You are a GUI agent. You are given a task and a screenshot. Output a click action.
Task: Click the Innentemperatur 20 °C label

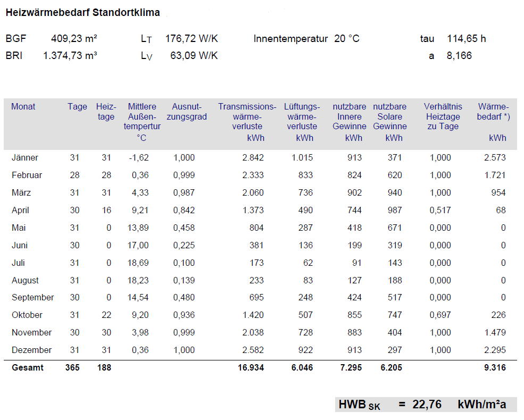click(x=306, y=39)
